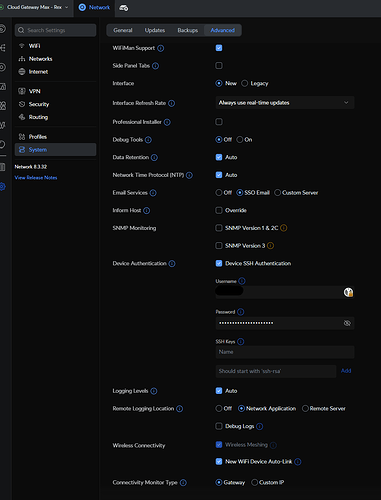The image size is (381, 500).
Task: Click the Email Services info icon
Action: [153, 193]
